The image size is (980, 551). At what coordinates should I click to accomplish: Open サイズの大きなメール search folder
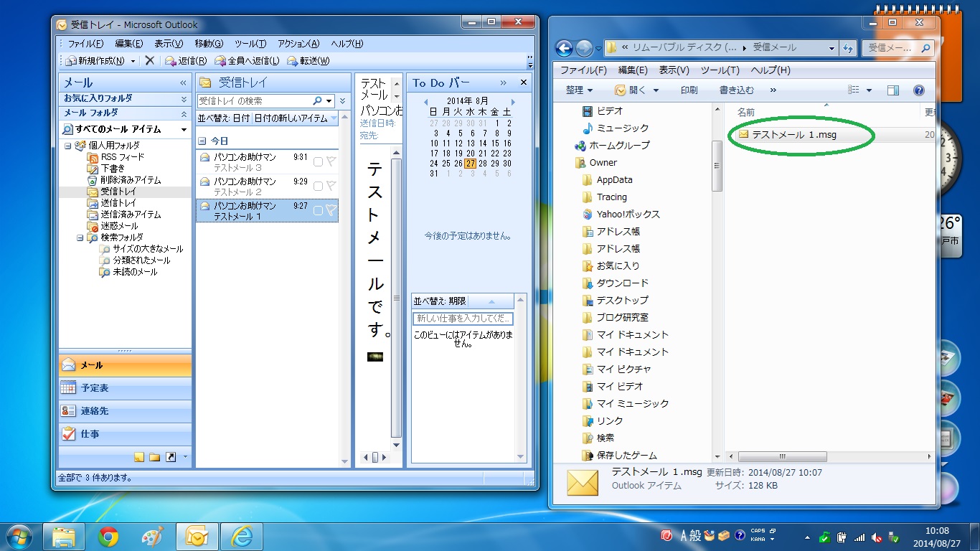141,249
